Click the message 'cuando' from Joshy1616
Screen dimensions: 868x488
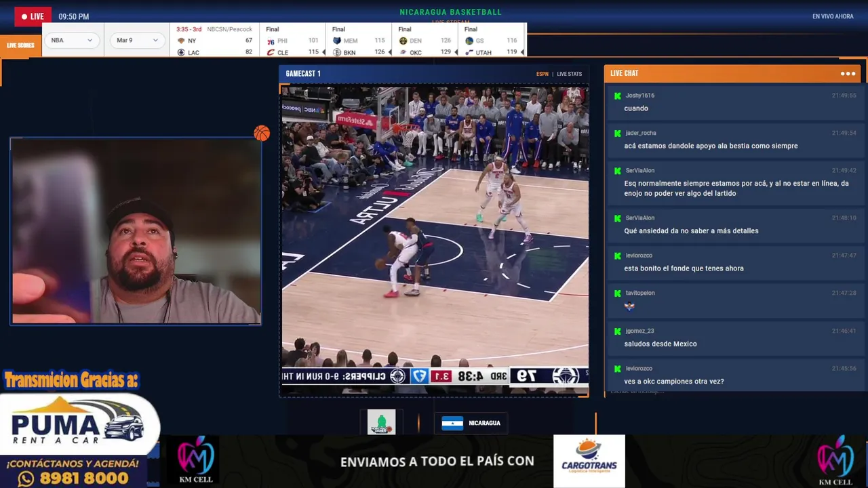click(x=636, y=108)
